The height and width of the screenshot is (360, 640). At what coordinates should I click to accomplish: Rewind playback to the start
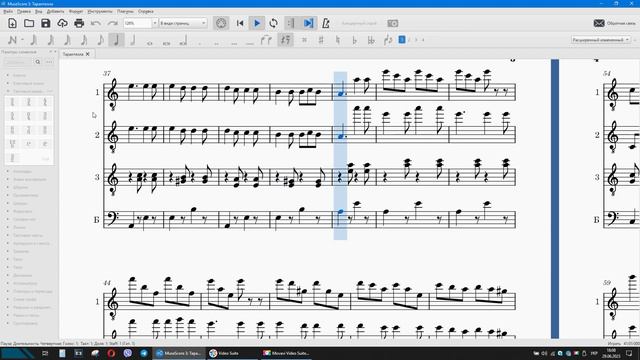click(240, 23)
